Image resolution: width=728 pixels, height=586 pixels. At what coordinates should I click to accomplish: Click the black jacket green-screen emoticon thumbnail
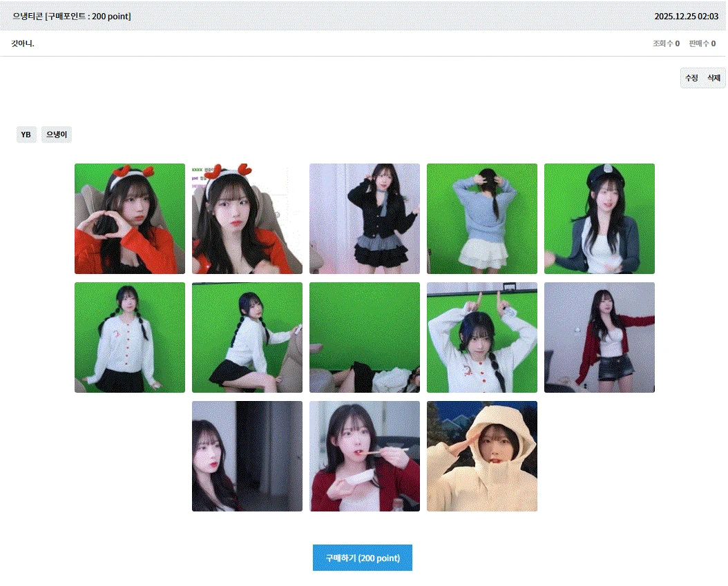click(x=364, y=218)
